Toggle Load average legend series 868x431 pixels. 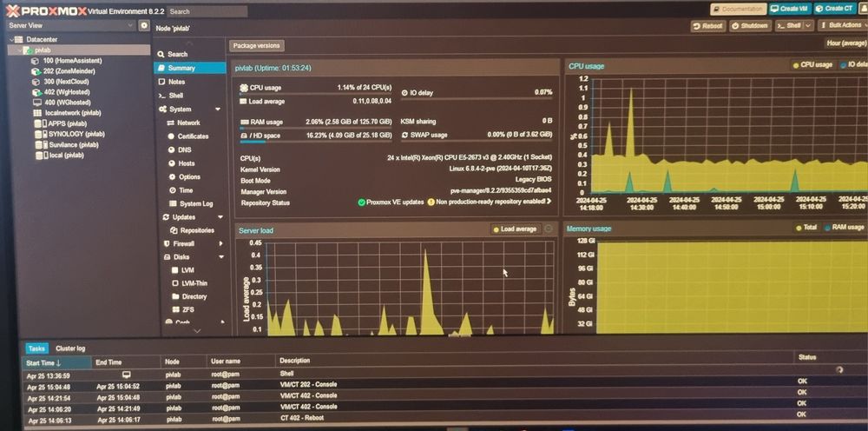pos(515,229)
